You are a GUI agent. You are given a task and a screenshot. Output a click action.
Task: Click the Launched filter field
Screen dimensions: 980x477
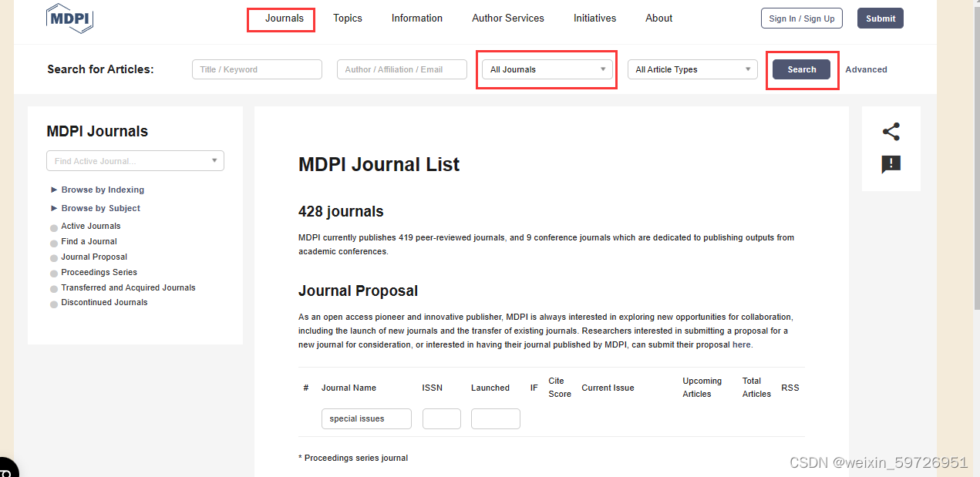coord(496,418)
